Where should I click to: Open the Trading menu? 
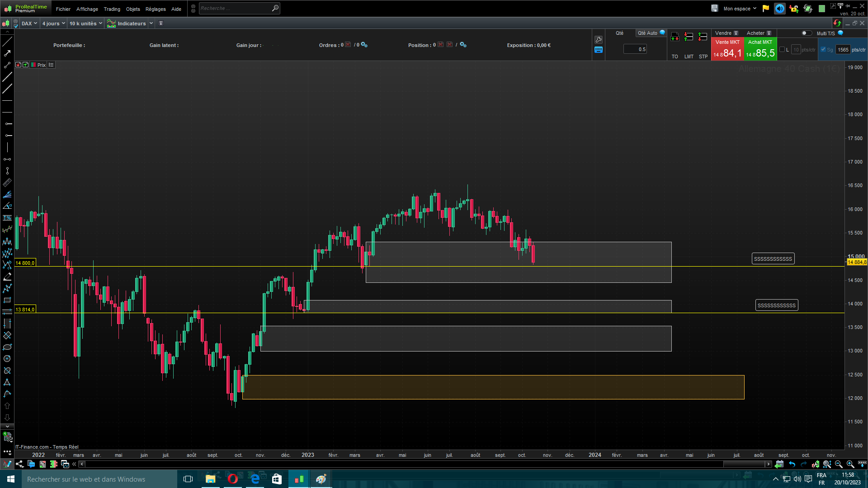pos(112,9)
